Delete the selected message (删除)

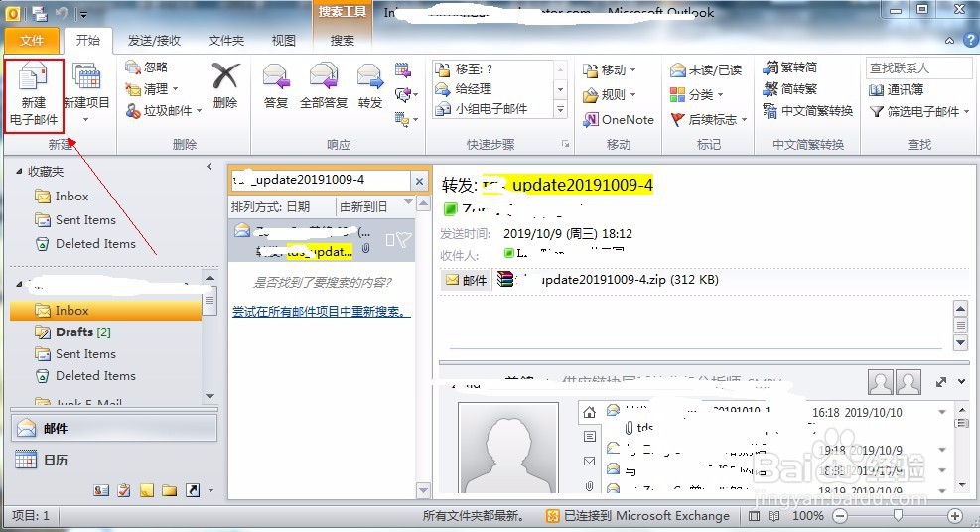tap(225, 86)
